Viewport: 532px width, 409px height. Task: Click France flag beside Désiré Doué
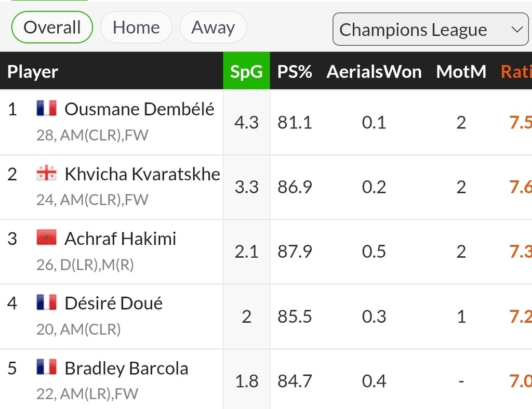[x=46, y=302]
